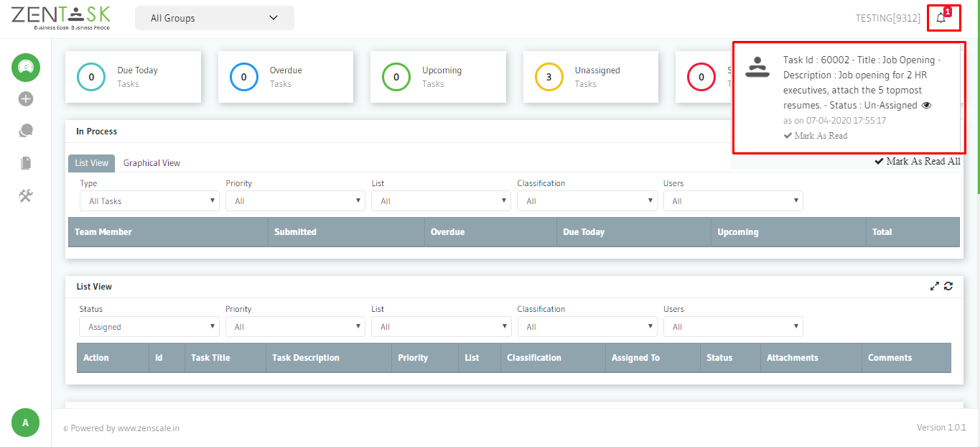Click the green user avatar A
980x447 pixels.
pyautogui.click(x=26, y=423)
